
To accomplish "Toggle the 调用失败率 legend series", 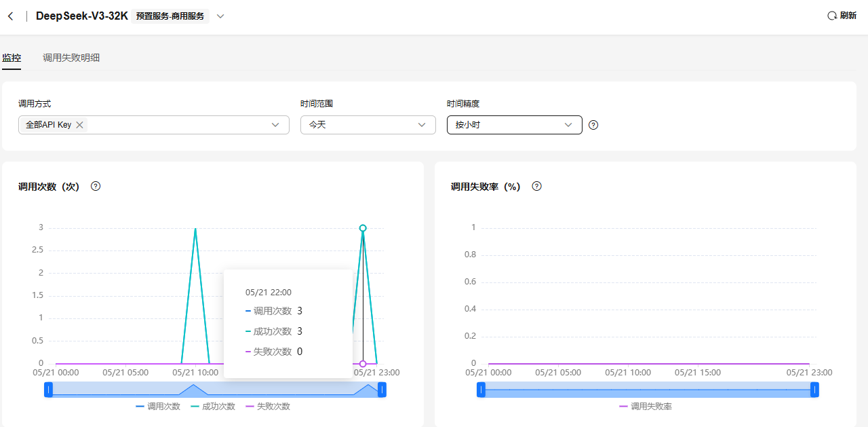I will 646,406.
